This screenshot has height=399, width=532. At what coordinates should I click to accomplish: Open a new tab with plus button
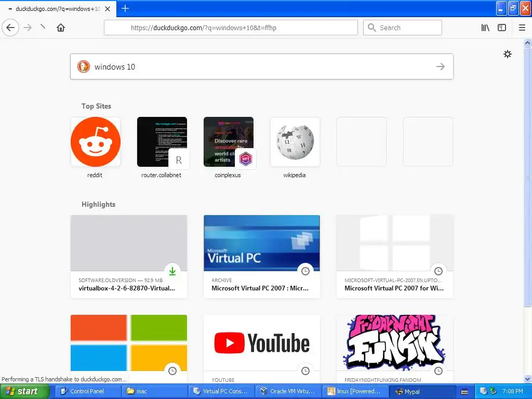point(125,8)
